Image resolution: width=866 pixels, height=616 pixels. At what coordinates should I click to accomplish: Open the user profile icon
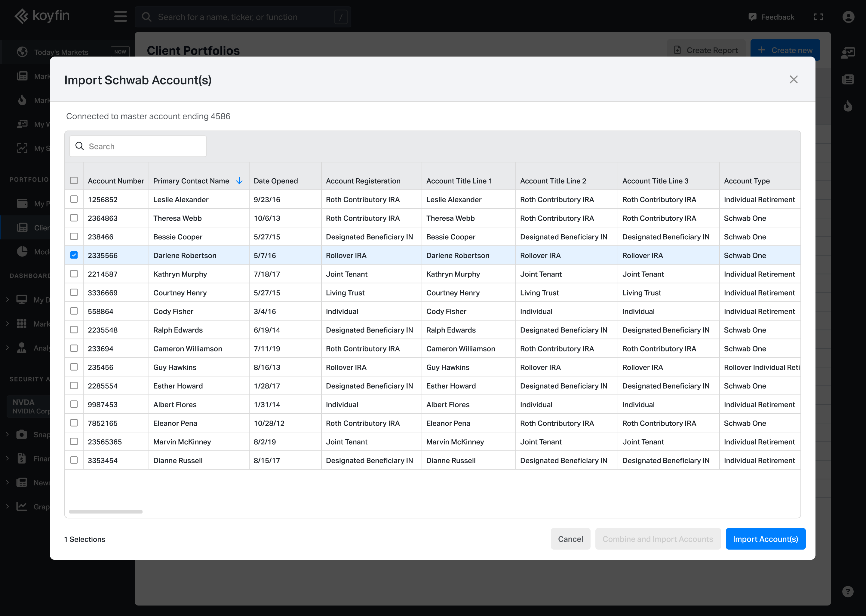[x=848, y=17]
